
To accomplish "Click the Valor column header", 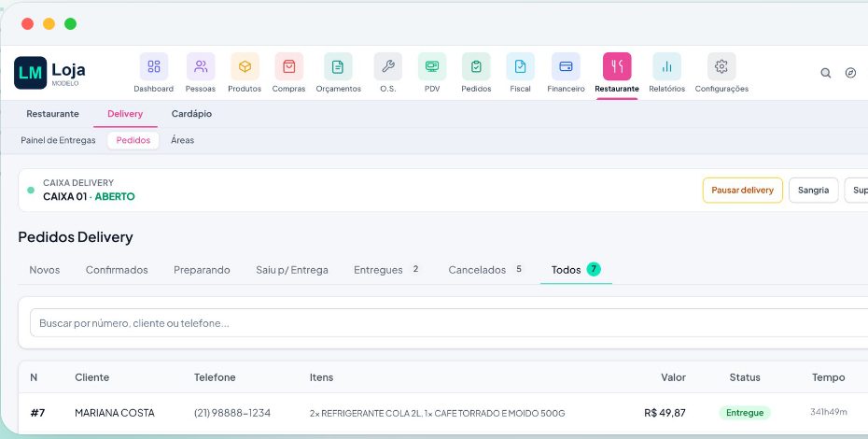I will pyautogui.click(x=673, y=377).
